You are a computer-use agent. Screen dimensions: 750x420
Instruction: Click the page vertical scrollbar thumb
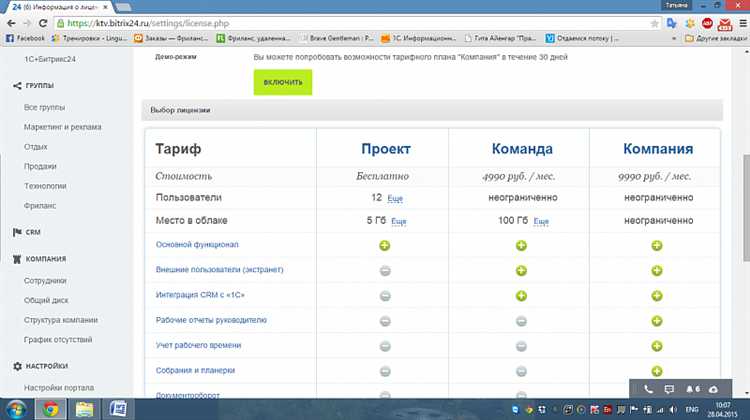pos(746,208)
